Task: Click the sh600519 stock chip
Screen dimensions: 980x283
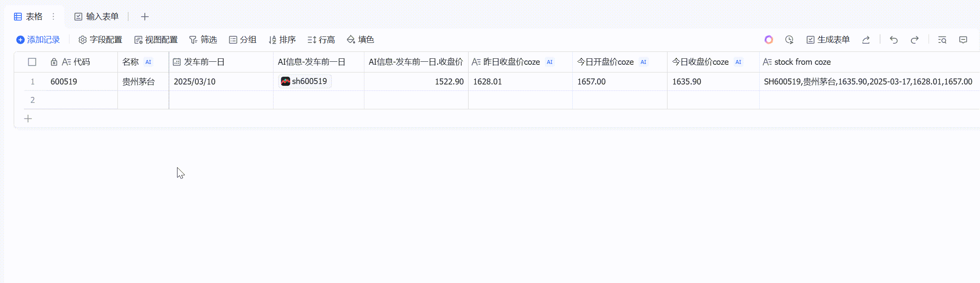Action: click(x=305, y=81)
